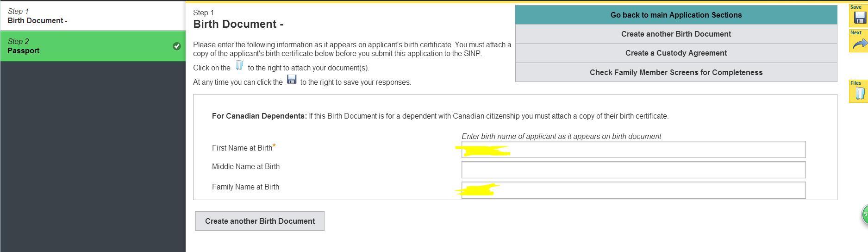868x252 pixels.
Task: Choose Create another Birth Document menu item
Action: (x=676, y=34)
